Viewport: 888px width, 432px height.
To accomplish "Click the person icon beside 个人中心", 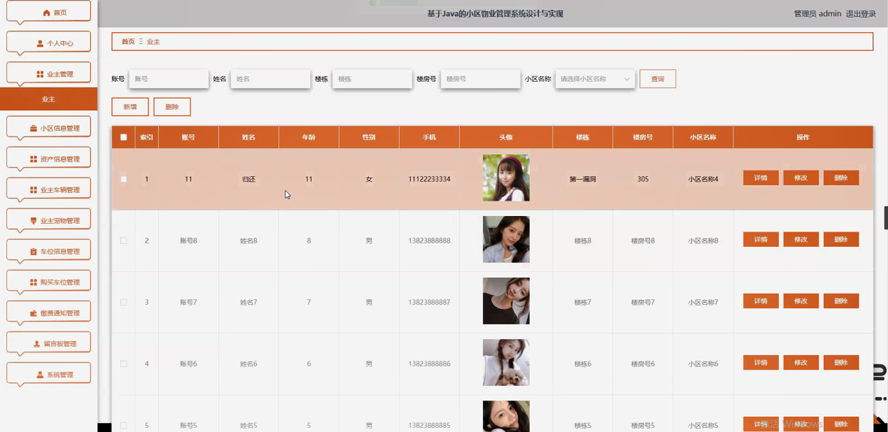I will tap(40, 43).
